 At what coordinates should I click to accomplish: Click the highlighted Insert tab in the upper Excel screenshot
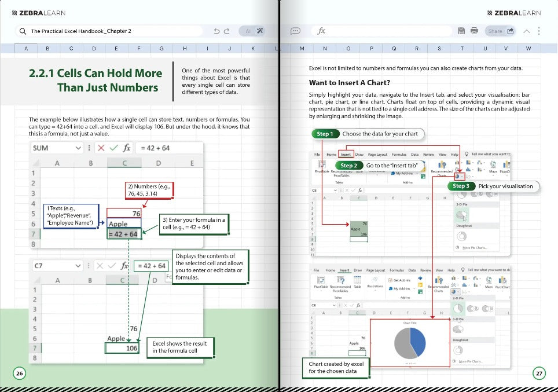tap(346, 155)
